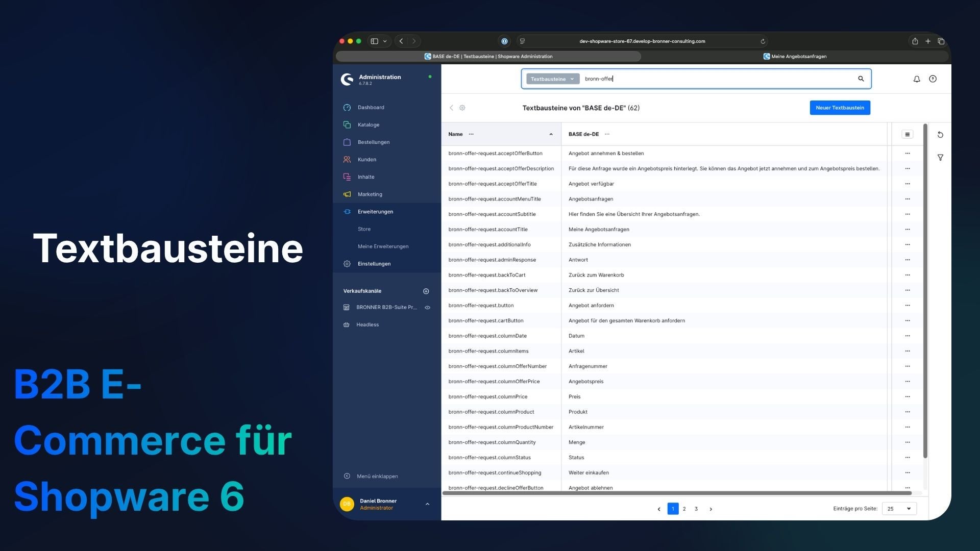Image resolution: width=980 pixels, height=551 pixels.
Task: Click the 'Weiter einkaufen' translation cell
Action: tap(589, 473)
